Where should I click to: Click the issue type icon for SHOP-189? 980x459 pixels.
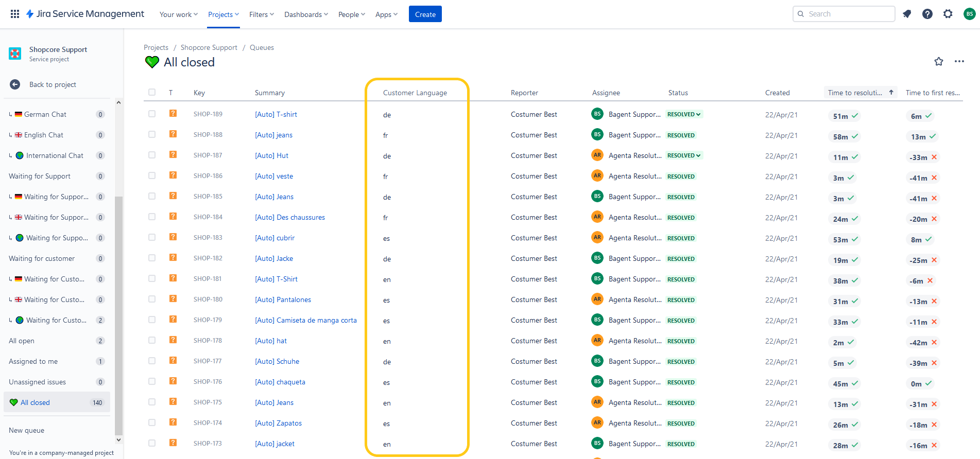[173, 113]
